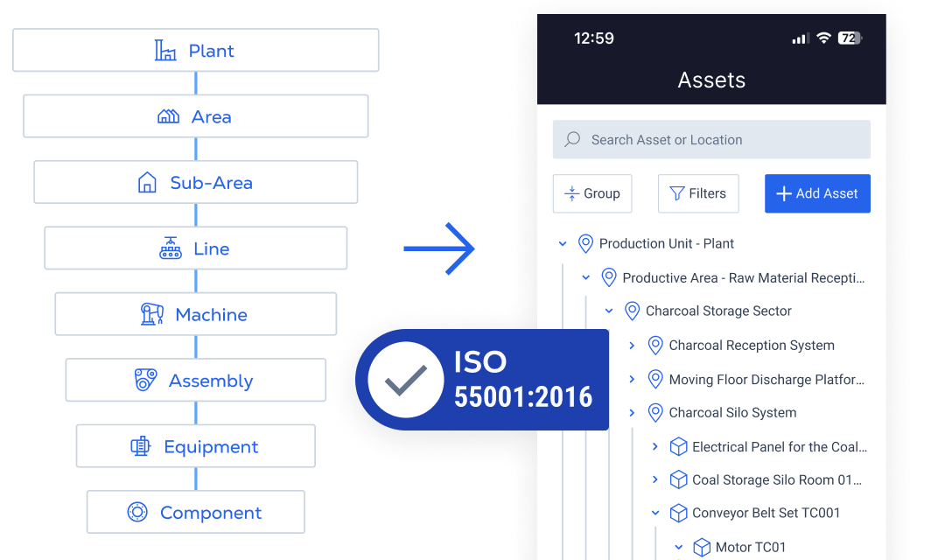
Task: Click the Component ring icon
Action: (x=137, y=513)
